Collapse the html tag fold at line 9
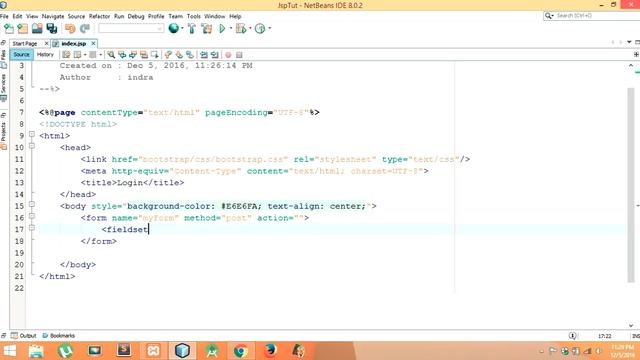 32,134
